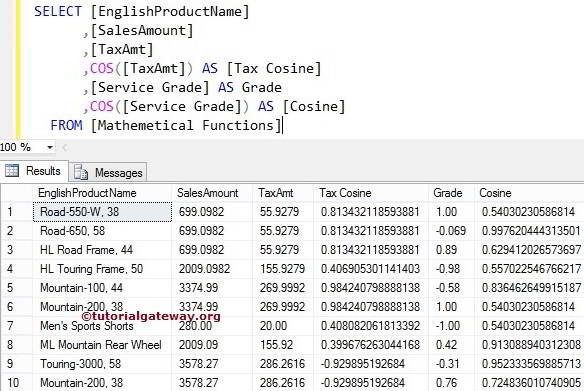
Task: Select the Tax Cosine column header
Action: point(371,193)
